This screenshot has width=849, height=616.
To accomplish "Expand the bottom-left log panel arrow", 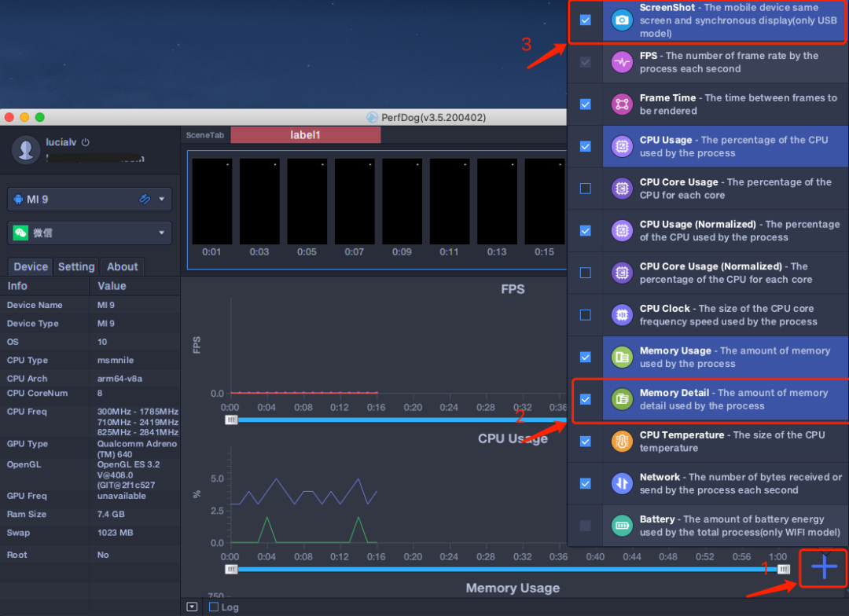I will (192, 607).
